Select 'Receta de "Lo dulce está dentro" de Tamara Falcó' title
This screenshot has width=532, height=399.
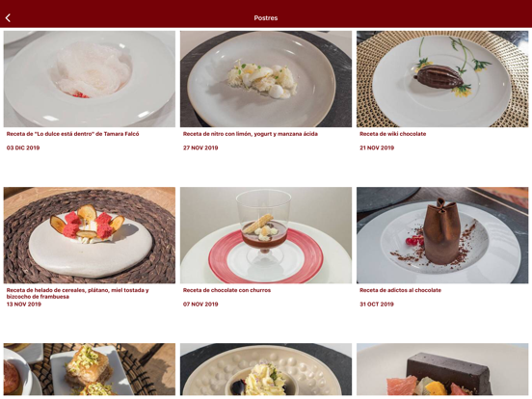72,134
